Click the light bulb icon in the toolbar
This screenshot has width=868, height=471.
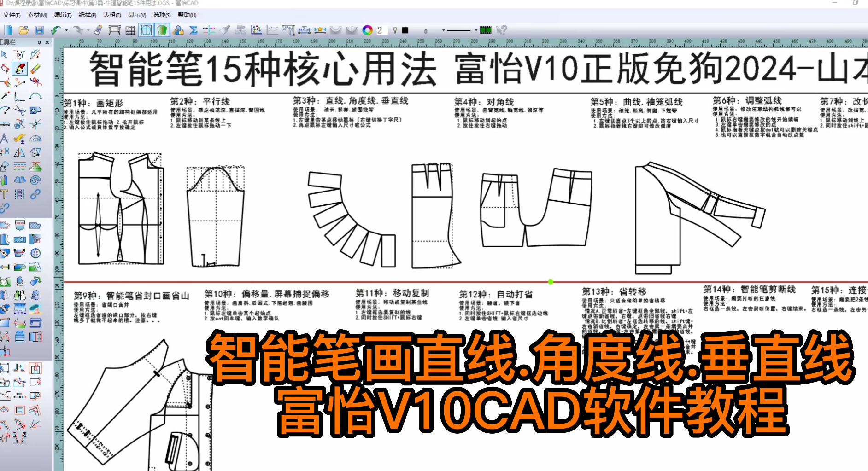coord(395,30)
